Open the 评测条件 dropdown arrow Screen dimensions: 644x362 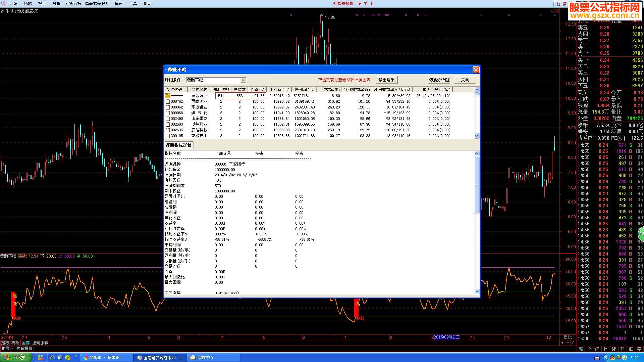(x=243, y=80)
